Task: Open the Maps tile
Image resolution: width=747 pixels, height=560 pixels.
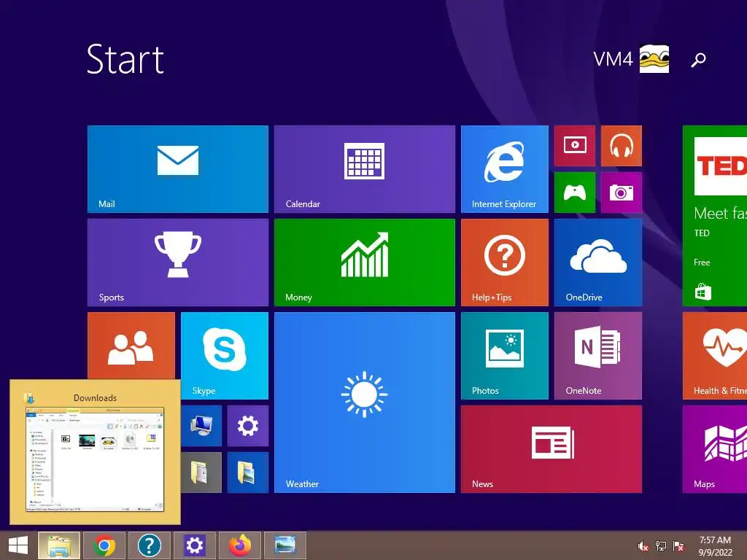Action: click(x=715, y=449)
